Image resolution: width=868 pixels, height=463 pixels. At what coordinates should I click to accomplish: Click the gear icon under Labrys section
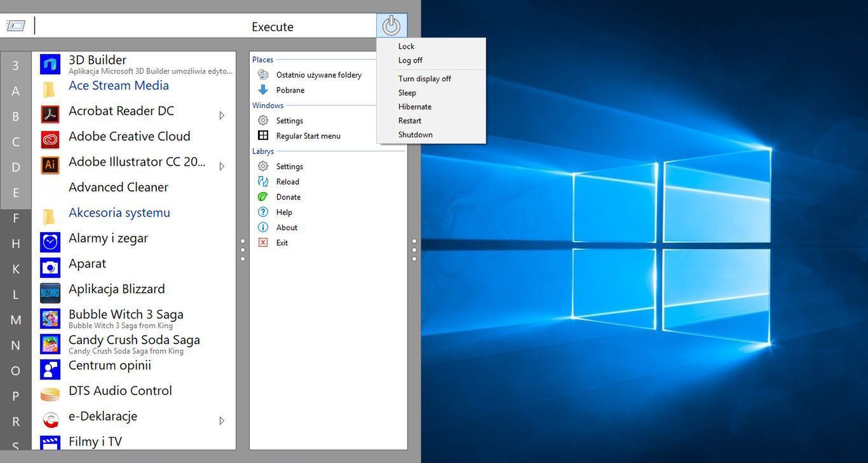[x=263, y=166]
